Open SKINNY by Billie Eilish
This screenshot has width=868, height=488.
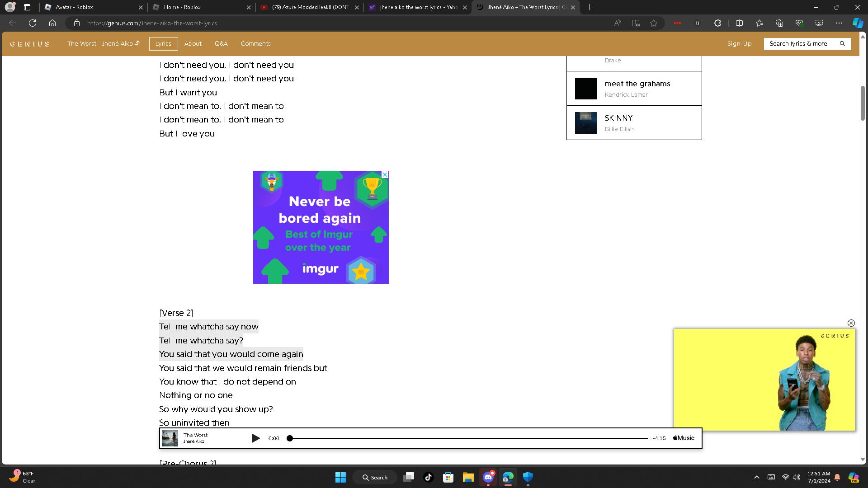pyautogui.click(x=634, y=123)
